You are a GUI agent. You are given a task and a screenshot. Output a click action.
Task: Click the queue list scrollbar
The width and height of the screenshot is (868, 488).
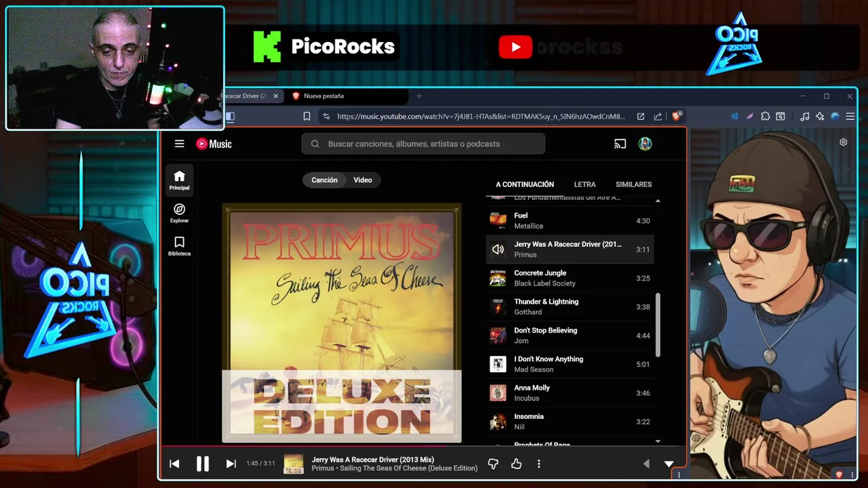click(657, 325)
